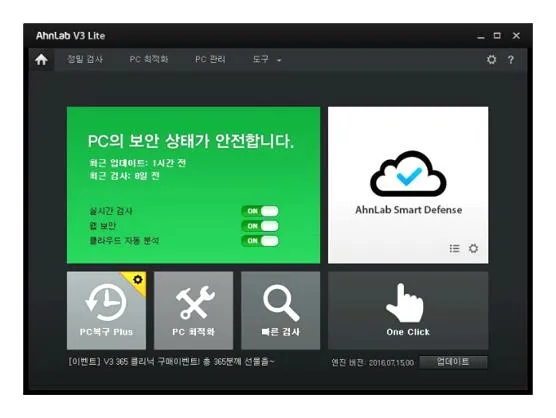The height and width of the screenshot is (418, 556).
Task: Toggle 실시간 검사 switch
Action: [x=260, y=211]
